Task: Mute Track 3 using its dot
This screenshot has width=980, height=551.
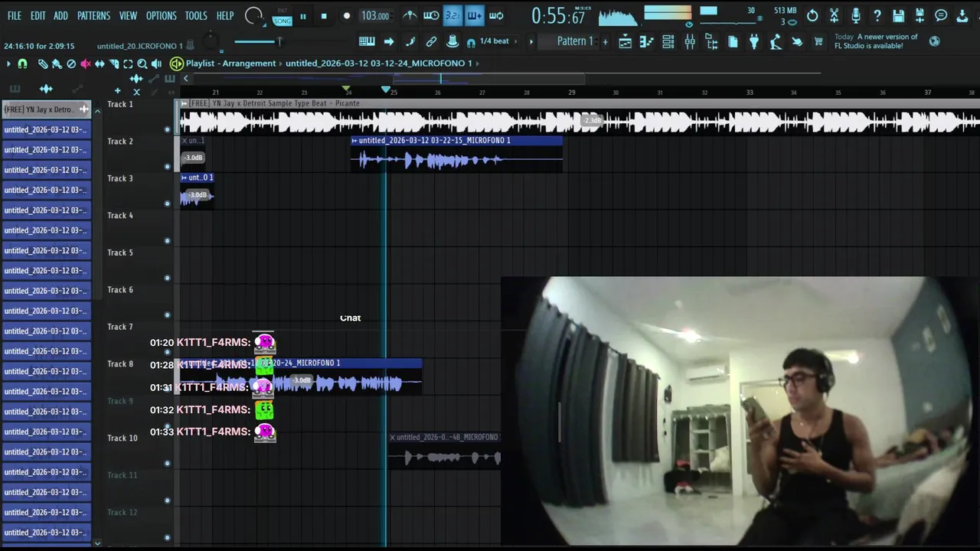Action: pos(167,204)
